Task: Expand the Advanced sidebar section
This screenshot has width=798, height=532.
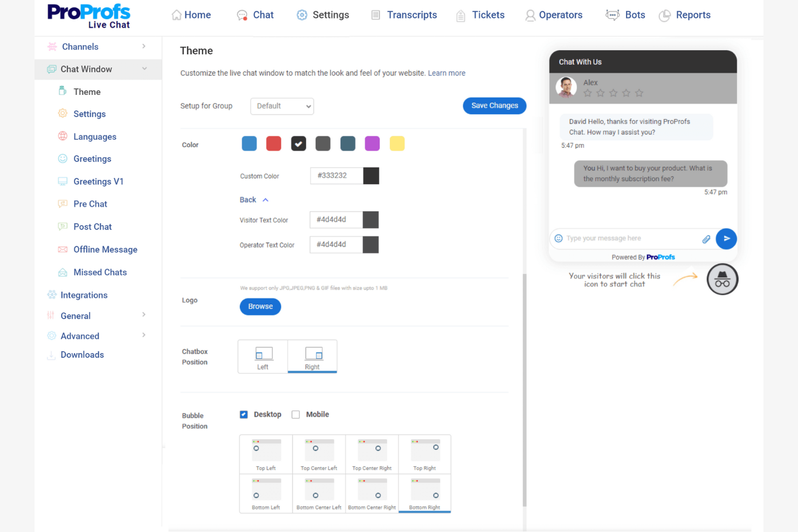Action: pos(144,335)
